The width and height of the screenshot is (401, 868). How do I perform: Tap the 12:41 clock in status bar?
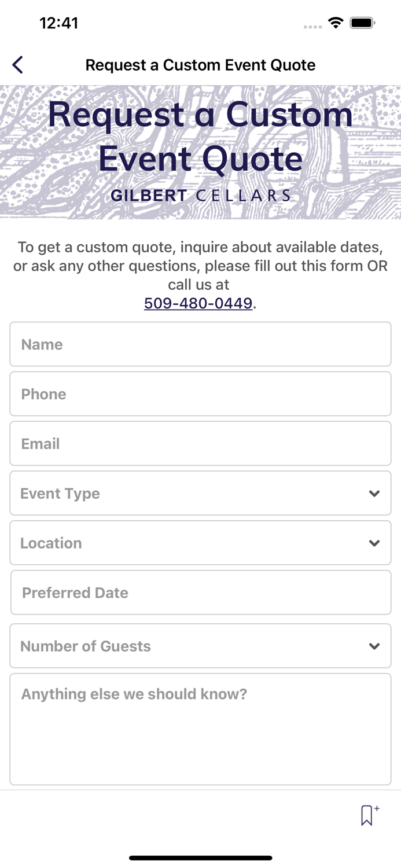[x=58, y=23]
